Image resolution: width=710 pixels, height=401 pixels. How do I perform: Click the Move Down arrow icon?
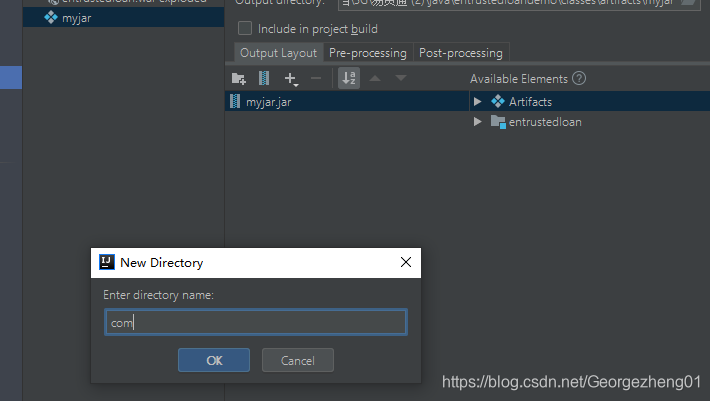click(x=401, y=78)
